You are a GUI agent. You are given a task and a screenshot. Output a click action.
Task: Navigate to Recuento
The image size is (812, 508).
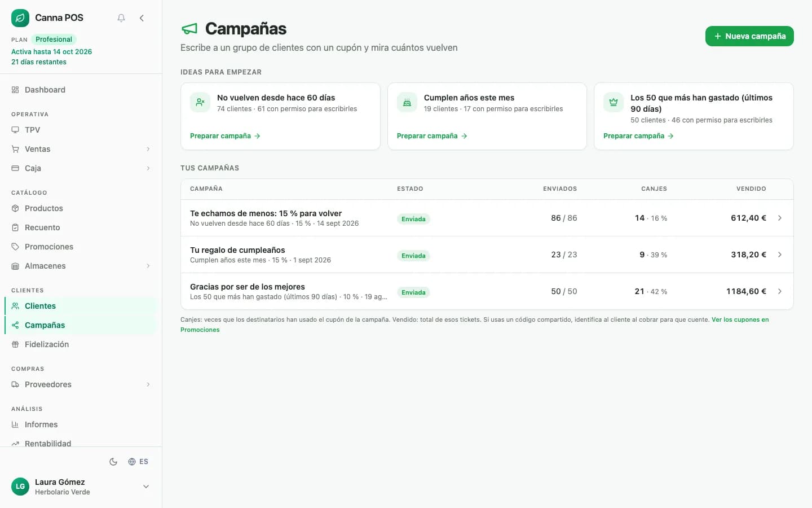pos(81,227)
